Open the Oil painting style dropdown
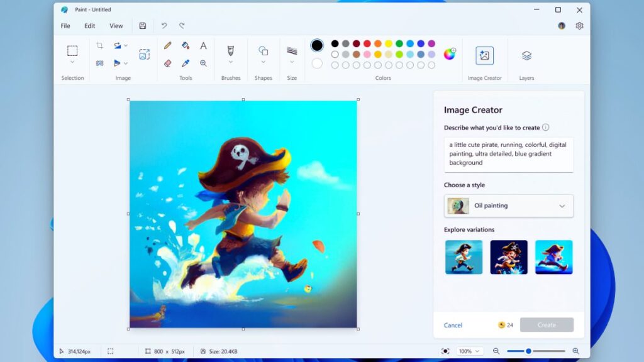This screenshot has height=362, width=644. (508, 206)
